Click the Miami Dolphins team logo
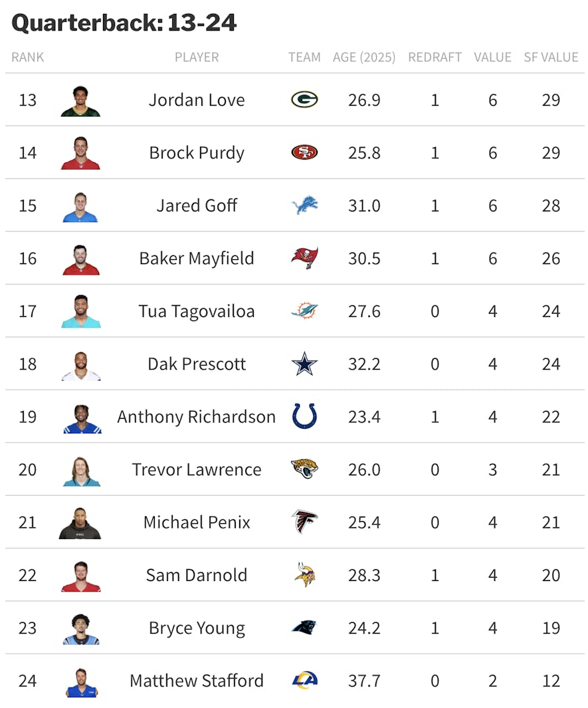This screenshot has width=588, height=708. click(x=304, y=310)
